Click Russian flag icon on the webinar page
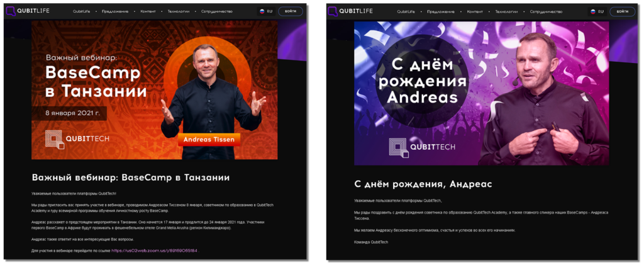Screen dimensions: 644x267 262,11
